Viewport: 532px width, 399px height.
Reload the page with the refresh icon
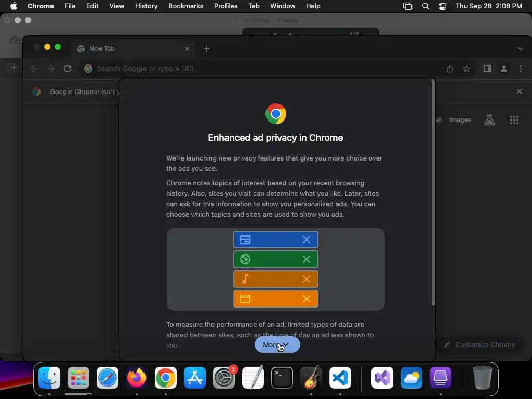(x=68, y=69)
